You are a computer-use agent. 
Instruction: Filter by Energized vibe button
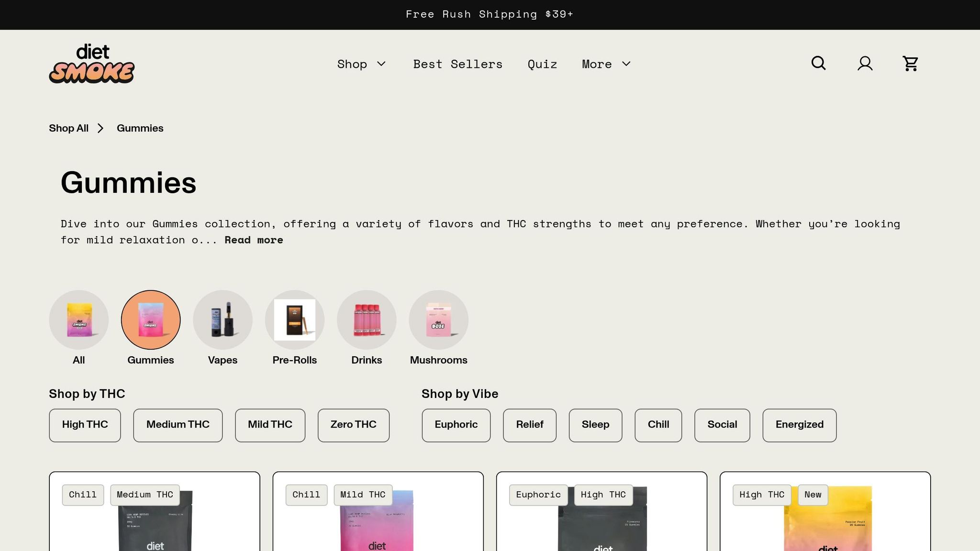tap(800, 425)
